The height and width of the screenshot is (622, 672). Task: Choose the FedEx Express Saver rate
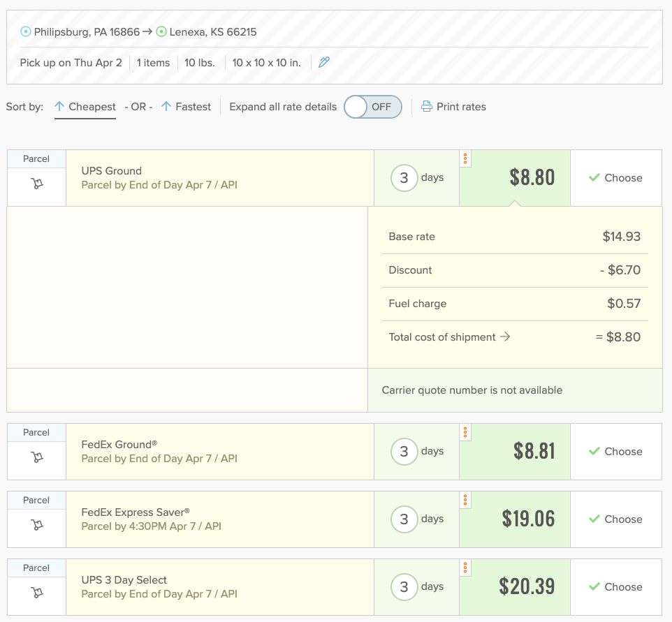tap(616, 519)
